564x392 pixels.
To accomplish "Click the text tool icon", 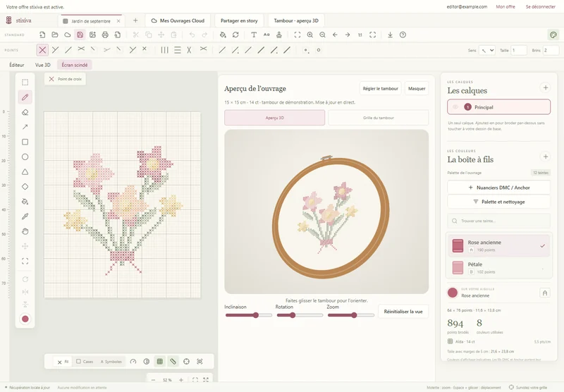I will pos(254,35).
